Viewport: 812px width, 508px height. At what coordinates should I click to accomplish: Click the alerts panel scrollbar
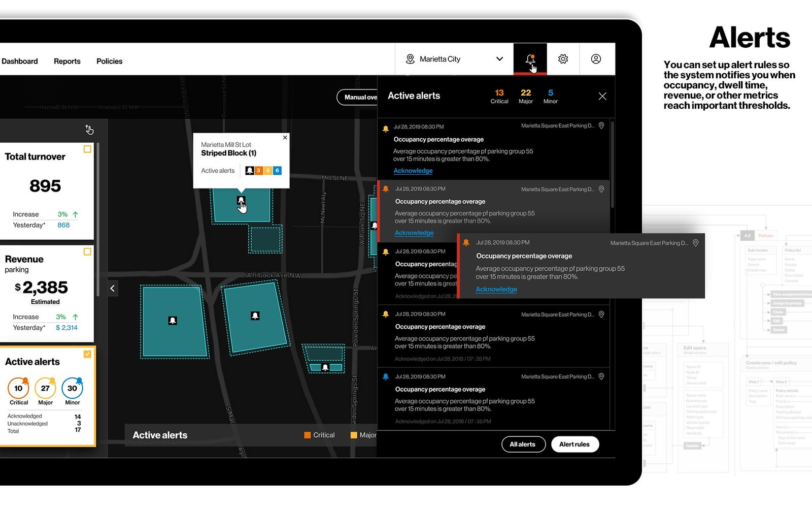[x=613, y=164]
